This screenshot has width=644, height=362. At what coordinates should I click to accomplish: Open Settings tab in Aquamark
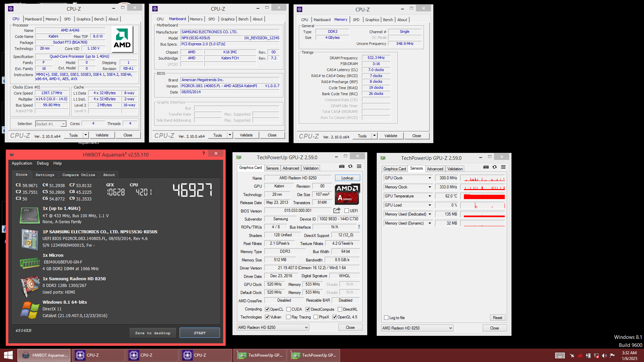click(x=45, y=175)
